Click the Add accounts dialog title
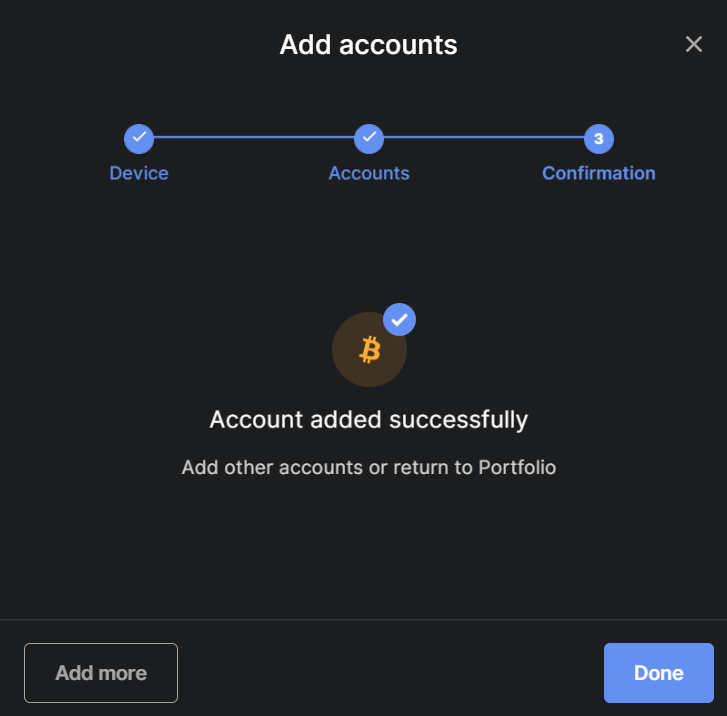This screenshot has height=716, width=727. point(369,45)
